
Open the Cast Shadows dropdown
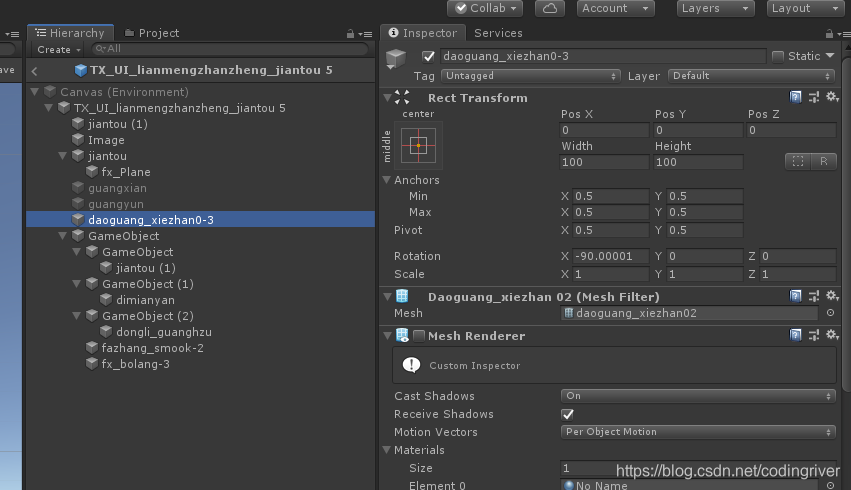pyautogui.click(x=697, y=396)
